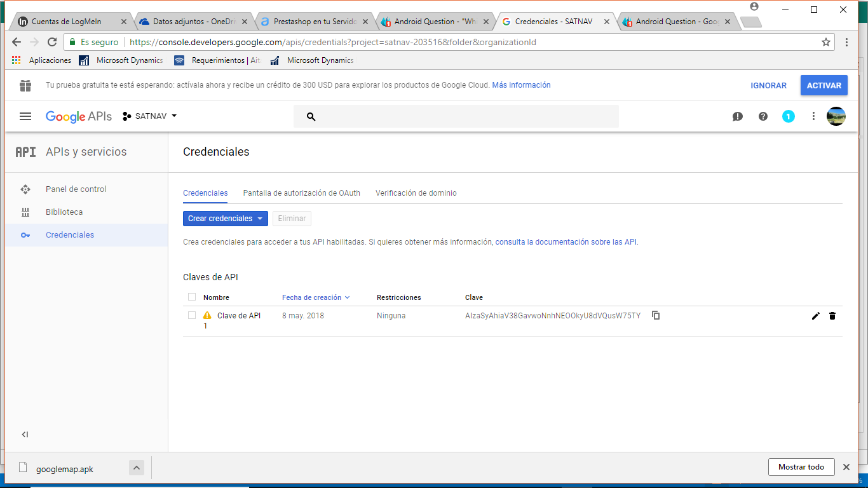
Task: Click the API key value text
Action: (552, 316)
